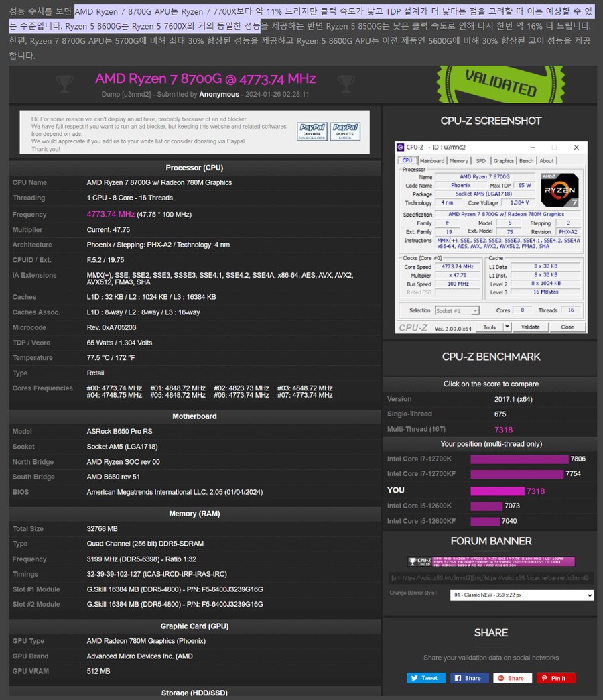Screen dimensions: 603x700
Task: Click the CPU-Z app icon in title bar
Action: point(401,147)
